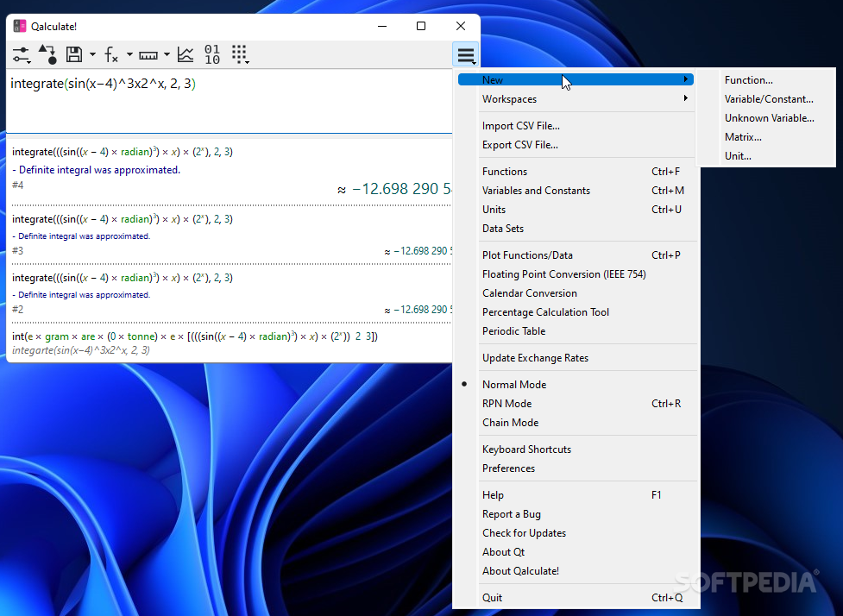Select Import CSV File...
Viewport: 843px width, 616px height.
576,126
